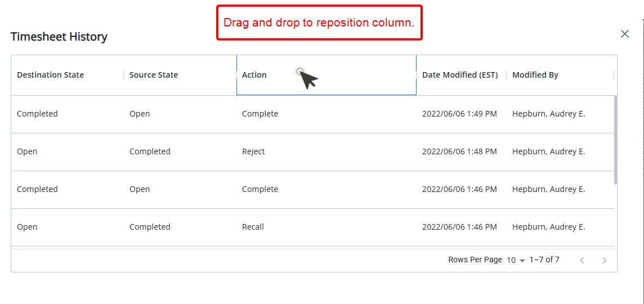Select the row with Recall action

[312, 227]
